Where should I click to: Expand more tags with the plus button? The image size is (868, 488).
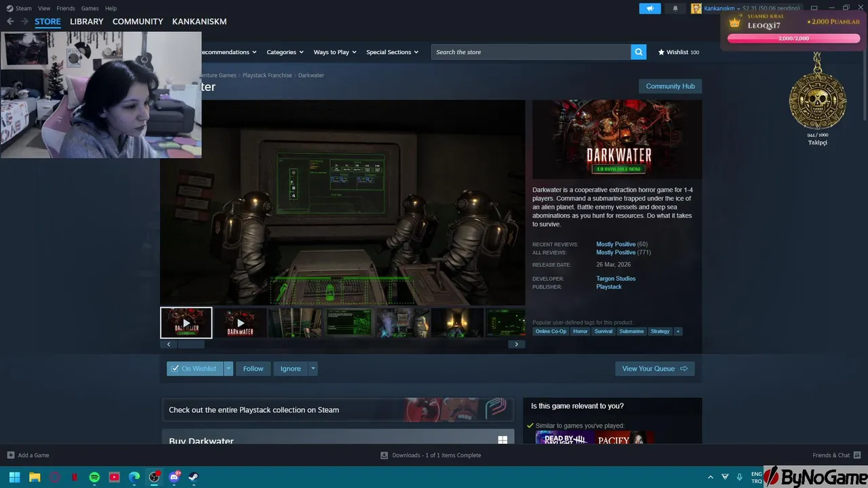pos(677,331)
